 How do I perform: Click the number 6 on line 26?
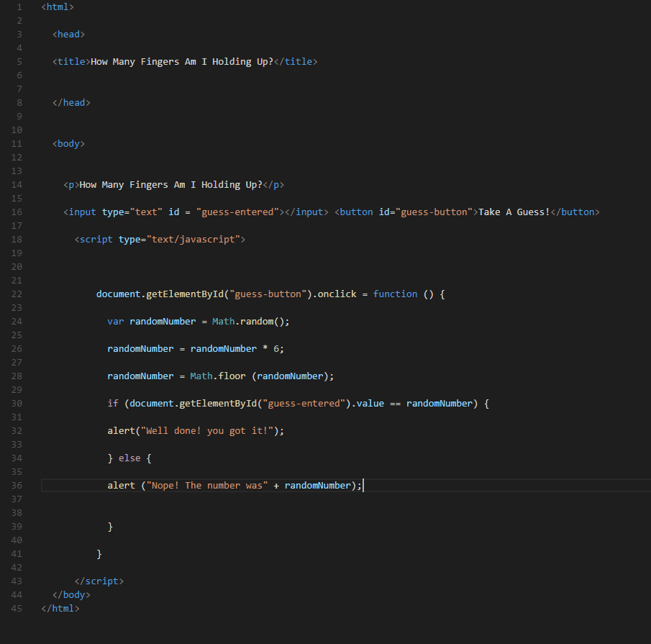click(276, 349)
